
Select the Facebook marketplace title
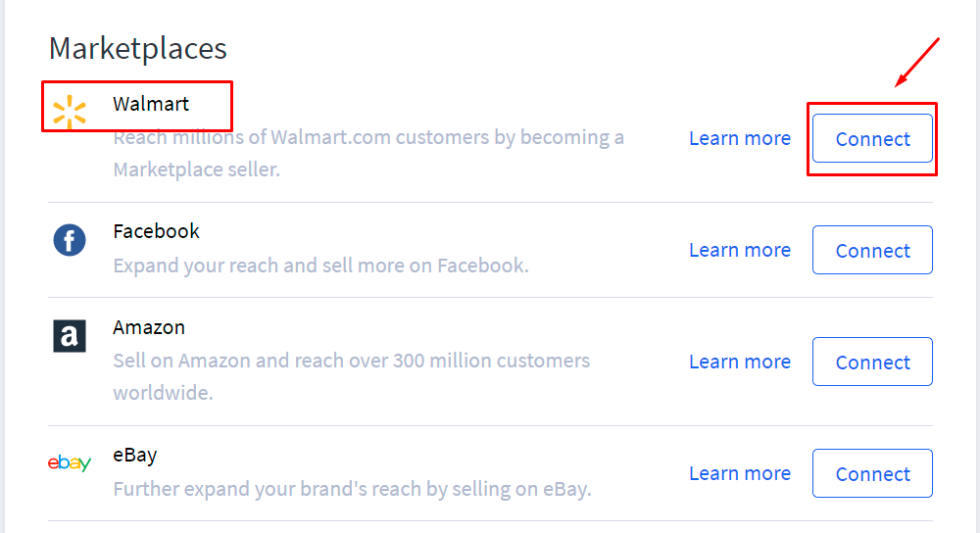[x=156, y=231]
